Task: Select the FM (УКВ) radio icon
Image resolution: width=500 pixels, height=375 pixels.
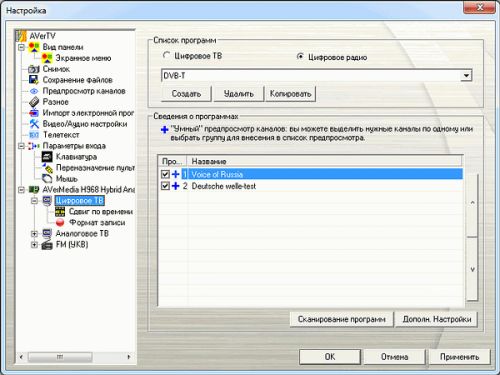Action: [47, 245]
